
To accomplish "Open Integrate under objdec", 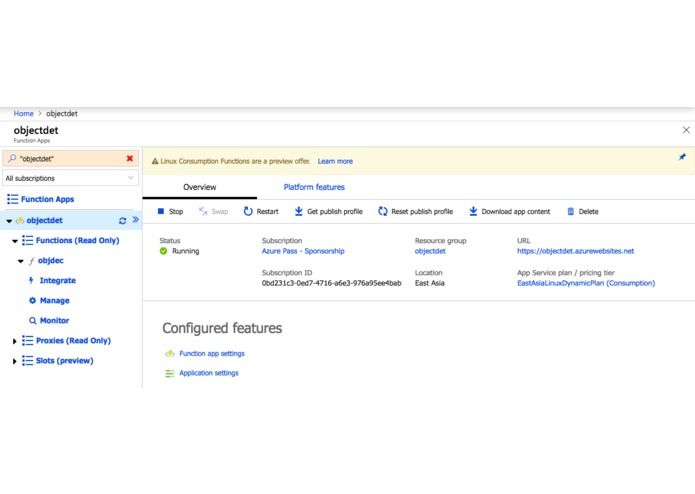I will pos(58,280).
